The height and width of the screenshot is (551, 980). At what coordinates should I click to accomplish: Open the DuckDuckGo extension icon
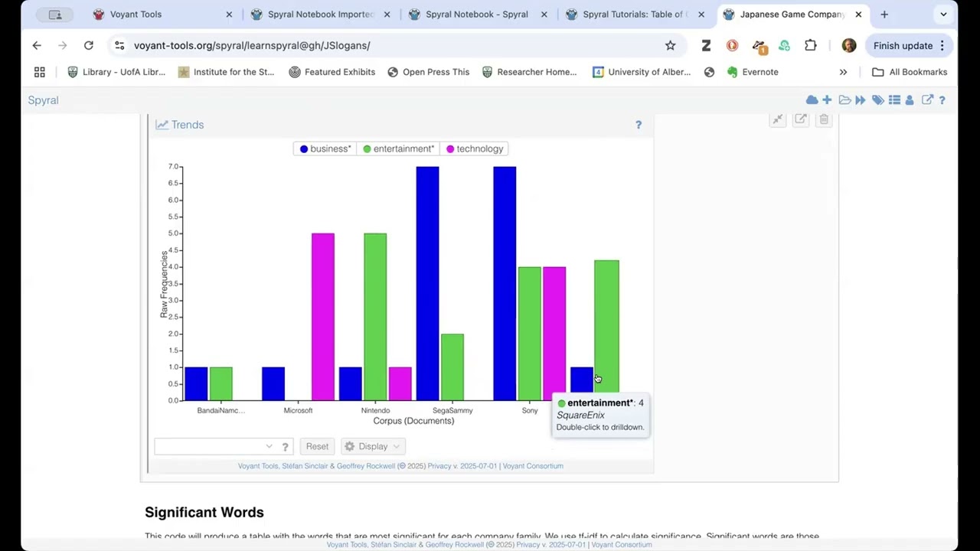732,46
